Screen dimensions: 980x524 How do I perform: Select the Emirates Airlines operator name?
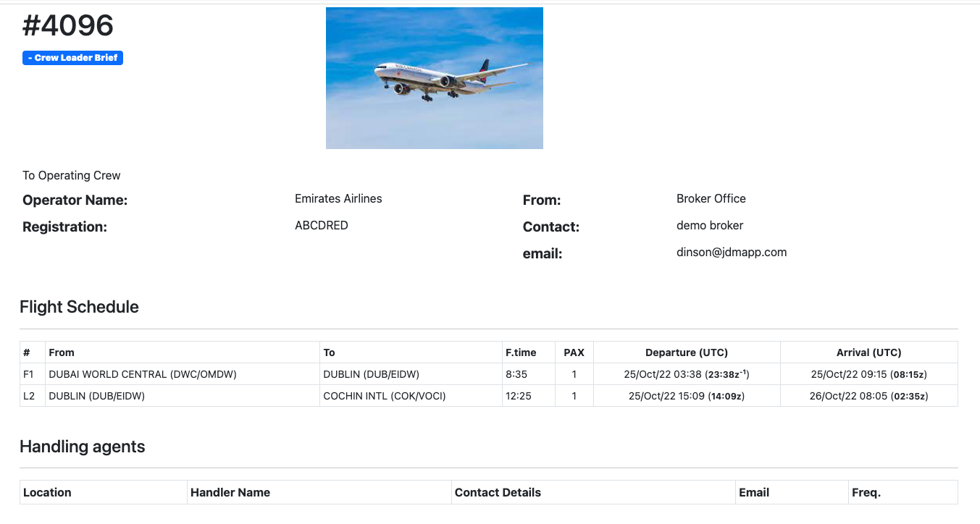[x=338, y=198]
